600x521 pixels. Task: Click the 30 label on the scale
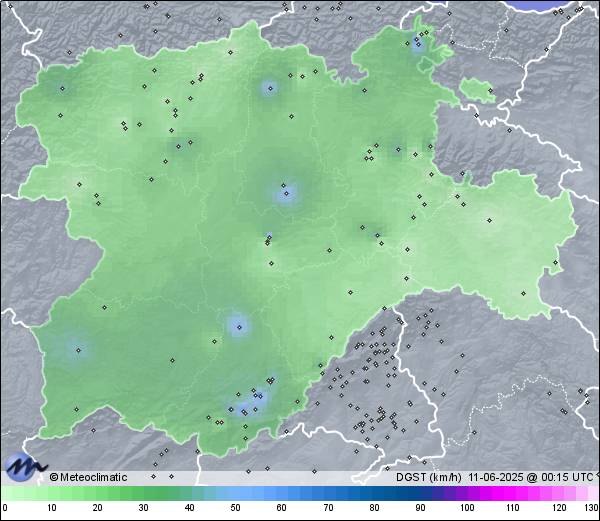[x=143, y=508]
